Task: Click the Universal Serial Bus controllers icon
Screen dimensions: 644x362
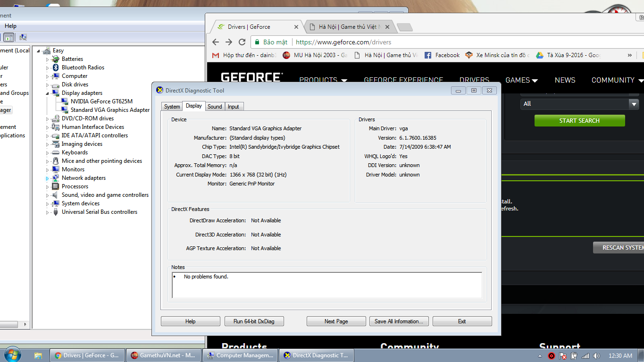Action: (56, 212)
